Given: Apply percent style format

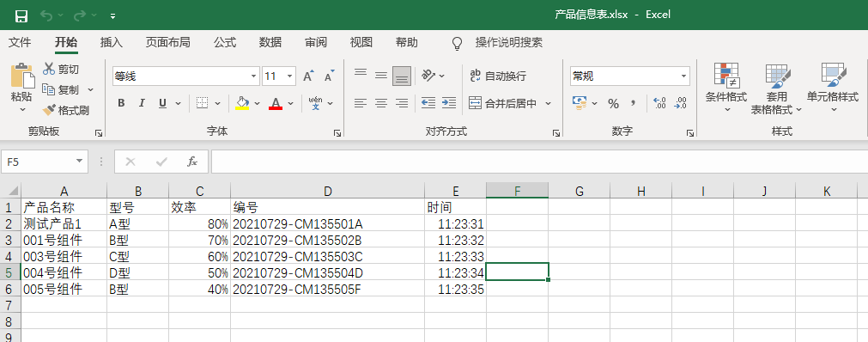Looking at the screenshot, I should (613, 104).
